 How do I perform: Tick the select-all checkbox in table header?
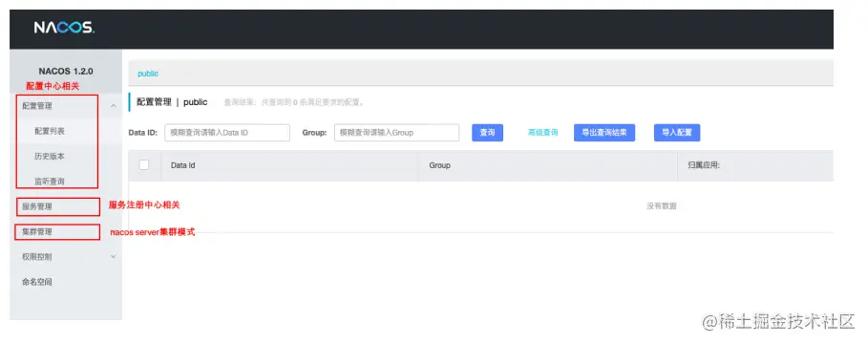[144, 164]
